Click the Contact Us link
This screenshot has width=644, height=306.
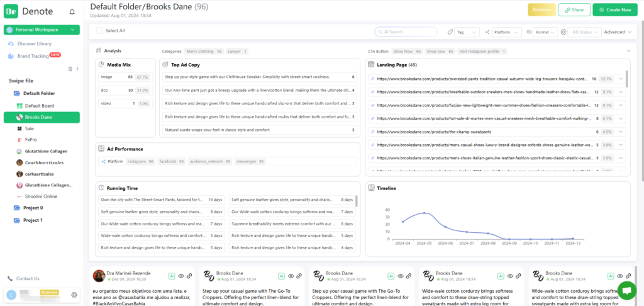[x=28, y=278]
